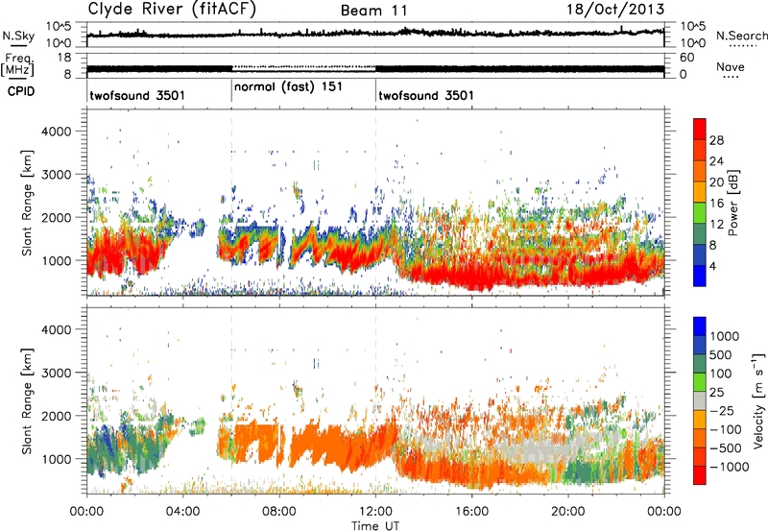Viewport: 768px width, 532px height.
Task: Click the velocity panel 'Slant Range [km]' label
Action: click(27, 400)
